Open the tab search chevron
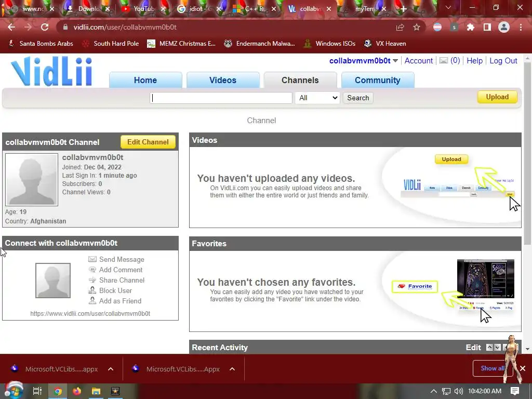The width and height of the screenshot is (532, 399). (x=448, y=7)
